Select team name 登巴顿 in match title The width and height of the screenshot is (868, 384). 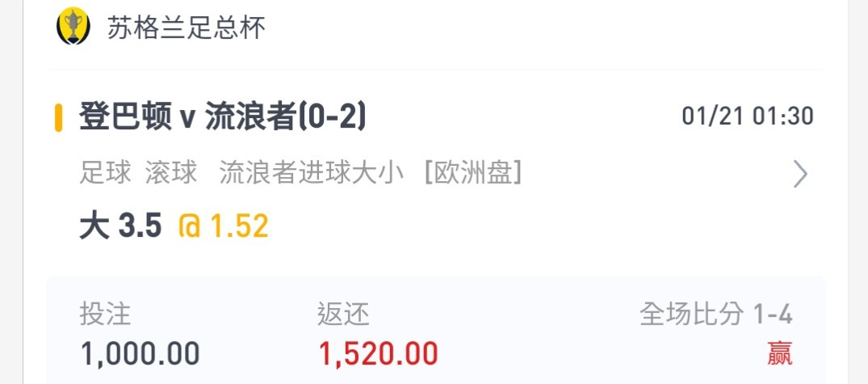(x=125, y=117)
